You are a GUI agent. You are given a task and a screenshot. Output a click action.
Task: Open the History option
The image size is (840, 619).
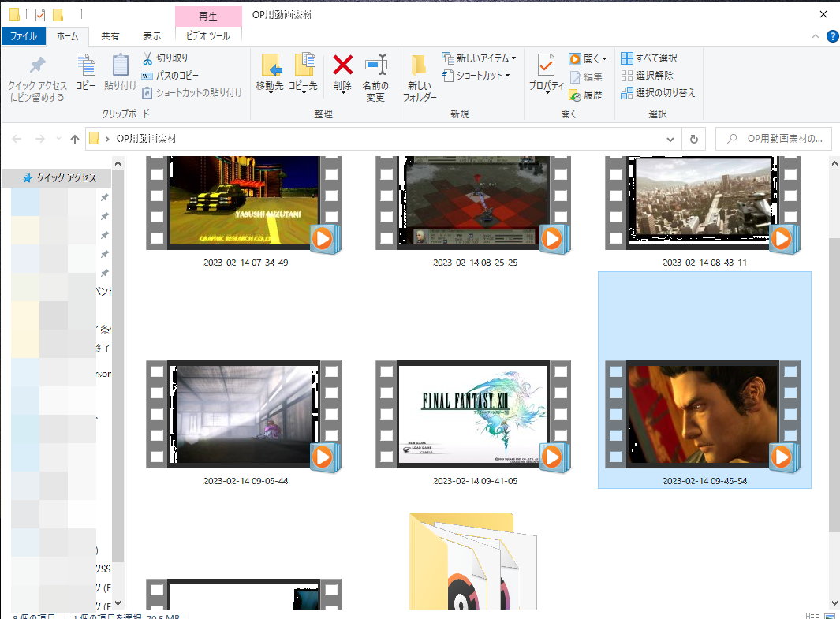586,95
